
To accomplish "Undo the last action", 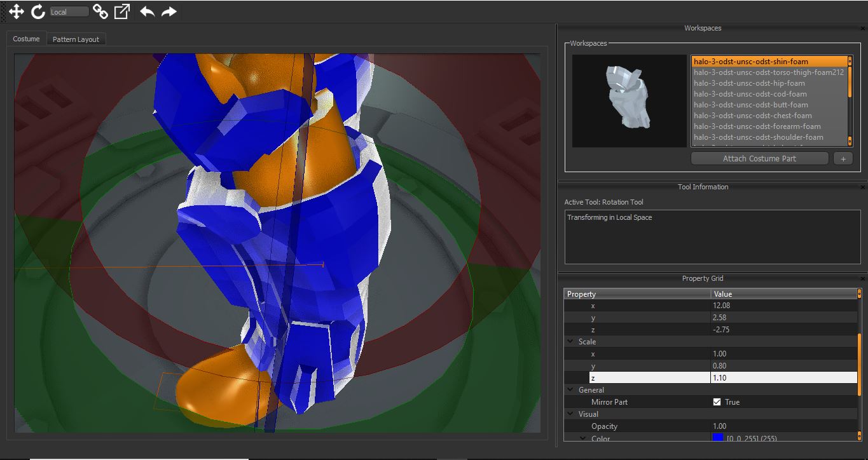I will (147, 11).
